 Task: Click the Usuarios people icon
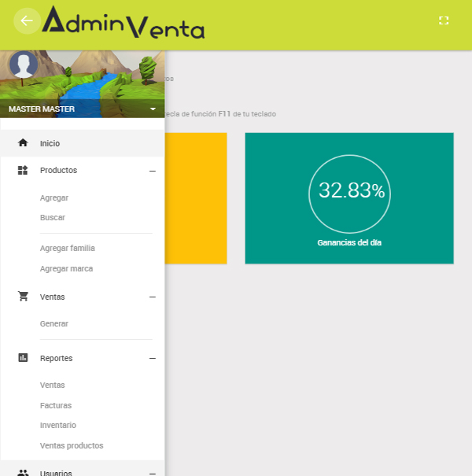[x=23, y=472]
